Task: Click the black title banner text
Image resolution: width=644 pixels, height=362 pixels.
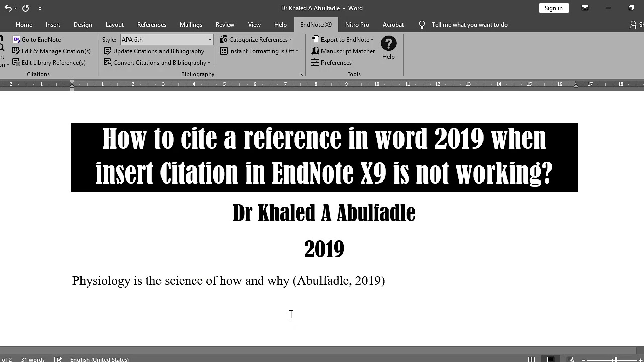Action: coord(324,156)
